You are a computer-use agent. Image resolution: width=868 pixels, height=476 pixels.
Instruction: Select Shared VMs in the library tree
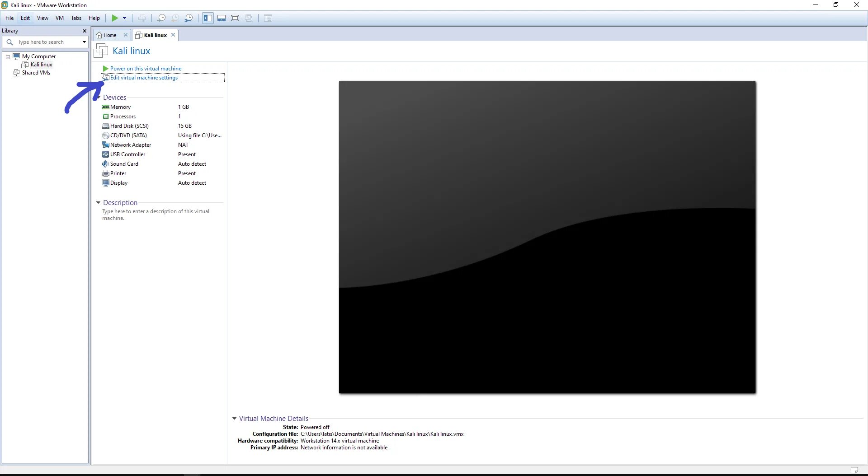(x=36, y=73)
